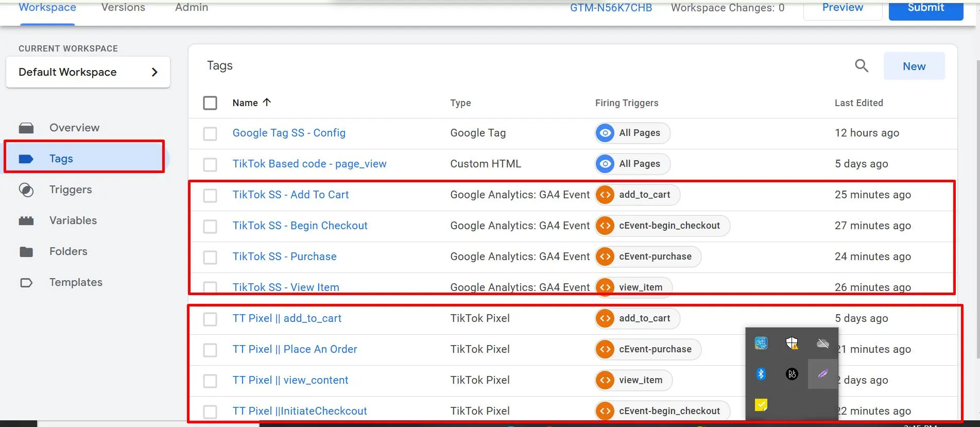Click the cEvent-begin_checkout icon in TT Pixel InitiateCheckcout row

tap(605, 411)
